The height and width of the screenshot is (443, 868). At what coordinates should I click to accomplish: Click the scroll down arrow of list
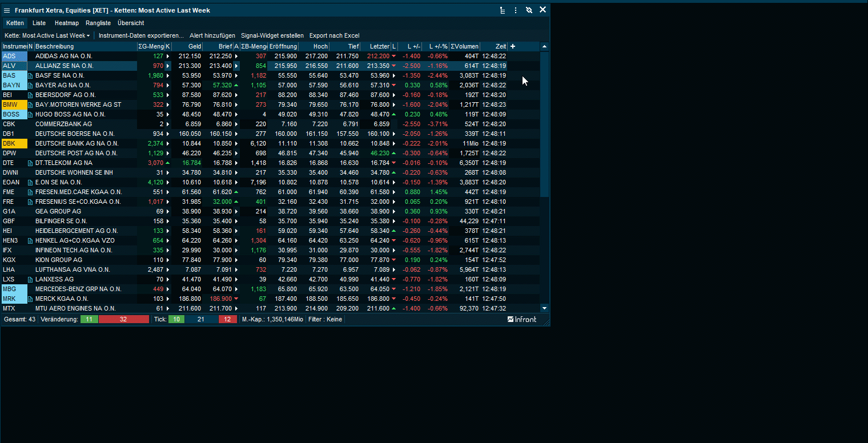point(544,308)
